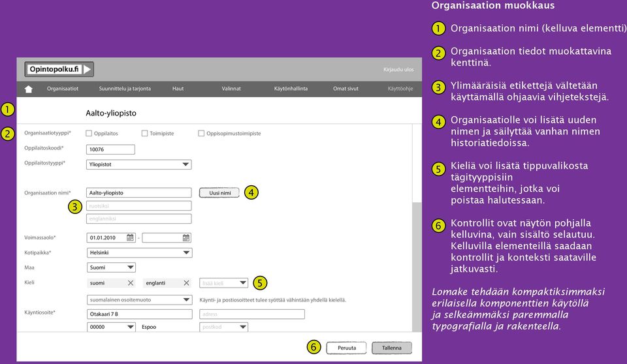Open the Maa dropdown showing Suomi
Screen dimensions: 627x364
pyautogui.click(x=111, y=267)
